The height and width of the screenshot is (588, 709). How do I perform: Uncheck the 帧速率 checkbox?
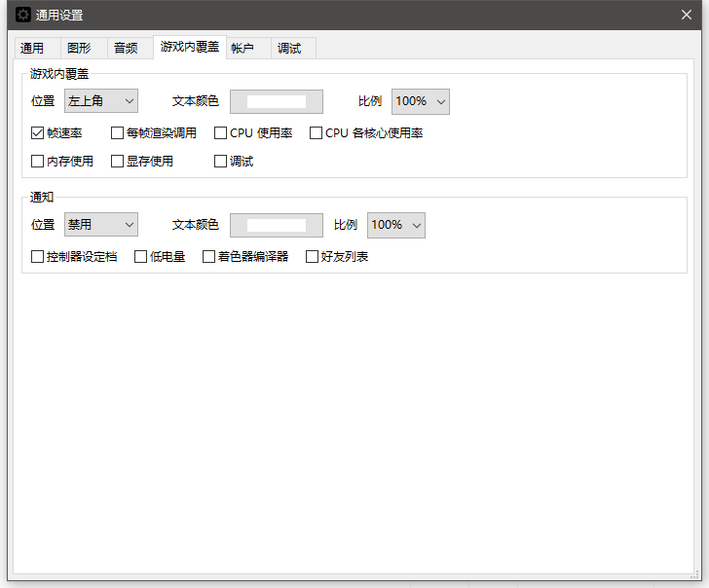[x=38, y=133]
